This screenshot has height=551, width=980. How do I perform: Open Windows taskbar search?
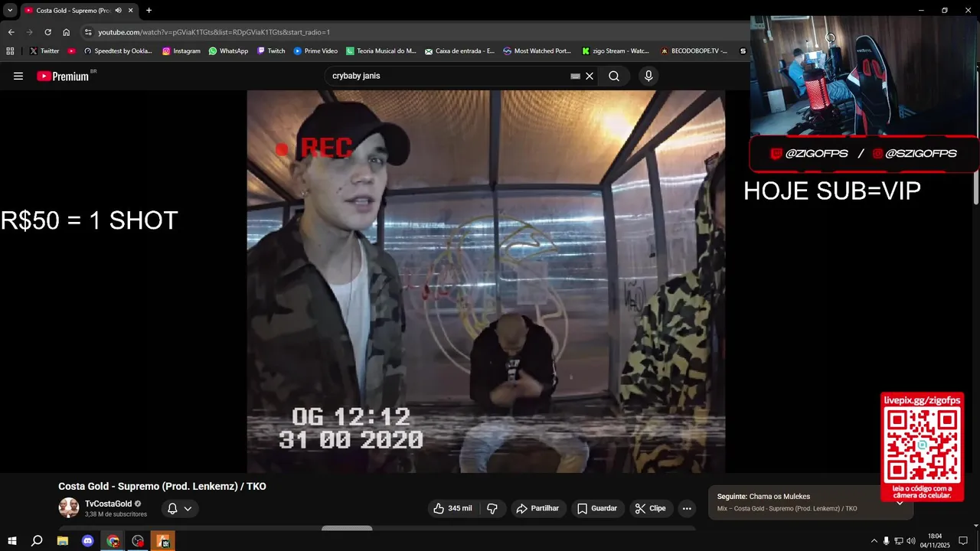[x=37, y=541]
